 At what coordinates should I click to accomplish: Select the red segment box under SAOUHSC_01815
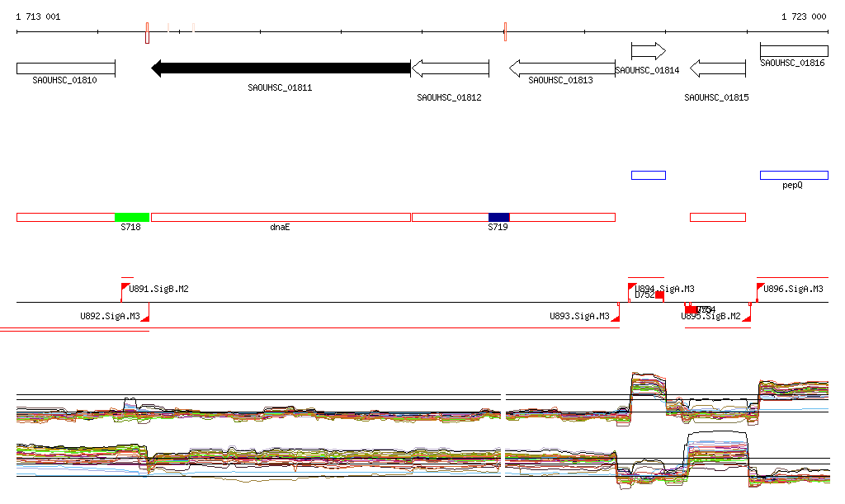click(718, 218)
